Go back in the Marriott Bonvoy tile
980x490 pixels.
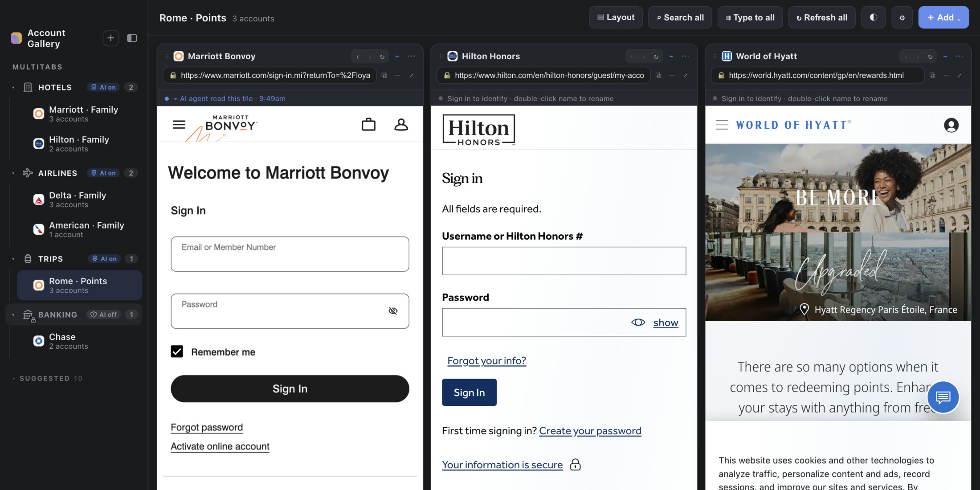[357, 57]
